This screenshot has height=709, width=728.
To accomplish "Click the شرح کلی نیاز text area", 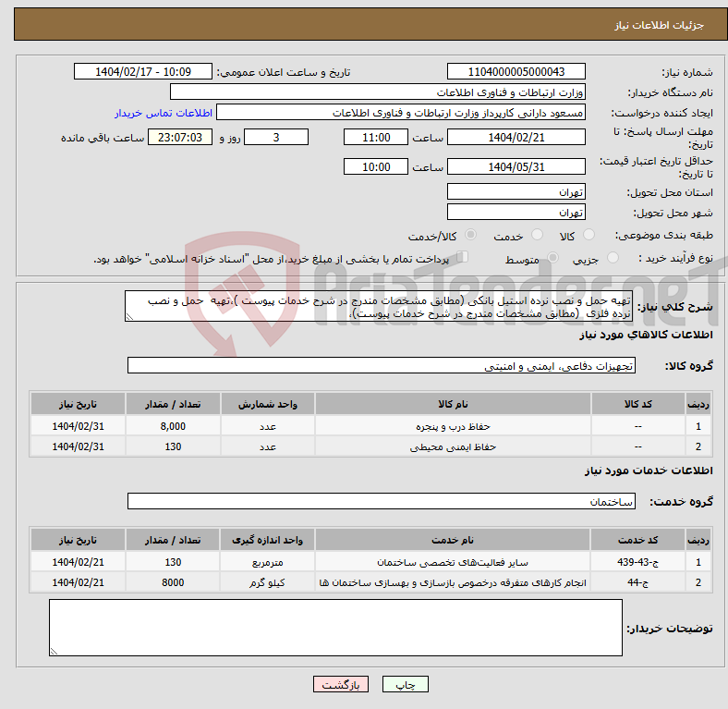I will (379, 306).
